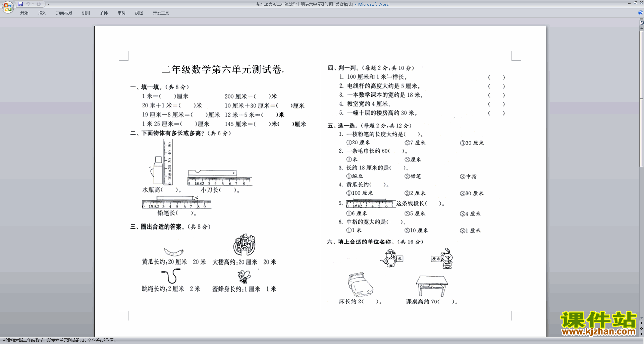Select the pencil on ruler picture
Viewport: 644px width, 344px height.
click(176, 202)
